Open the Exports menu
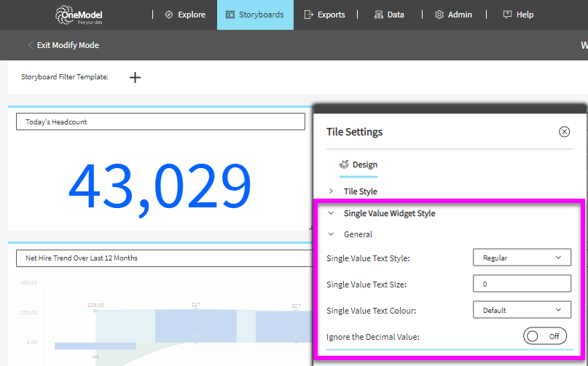Image resolution: width=588 pixels, height=366 pixels. 325,15
